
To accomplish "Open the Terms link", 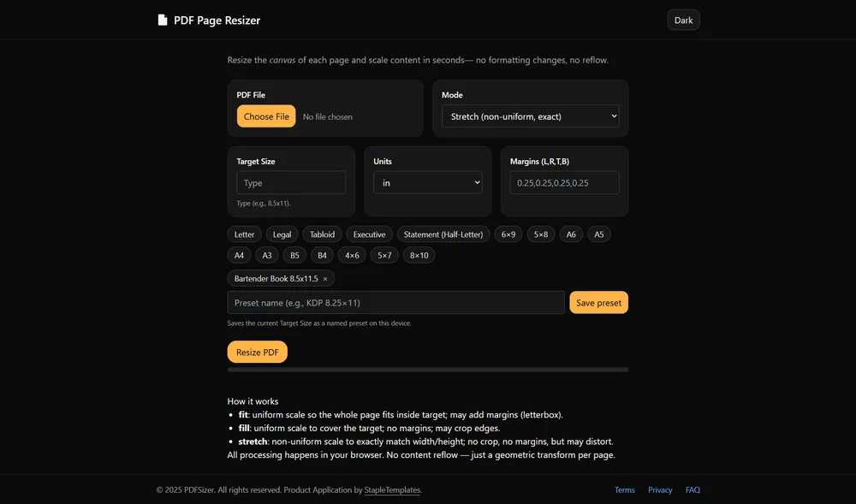I will [625, 489].
